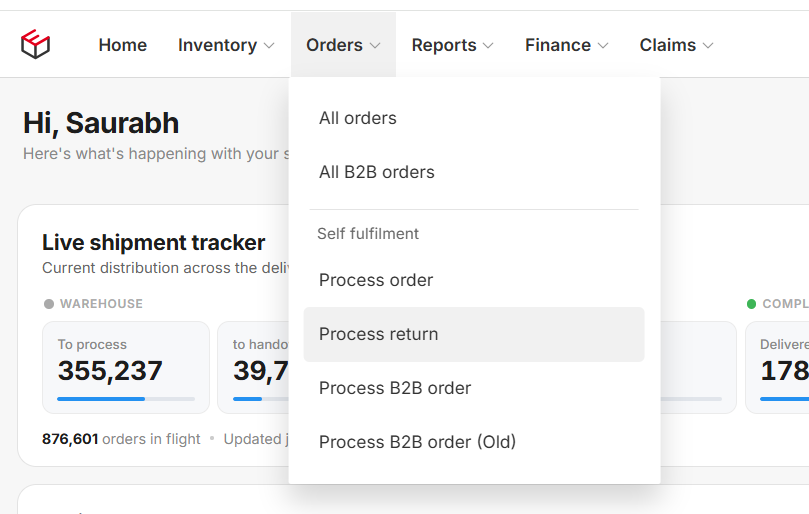
Task: Click the grey Warehouse status dot
Action: coord(49,304)
